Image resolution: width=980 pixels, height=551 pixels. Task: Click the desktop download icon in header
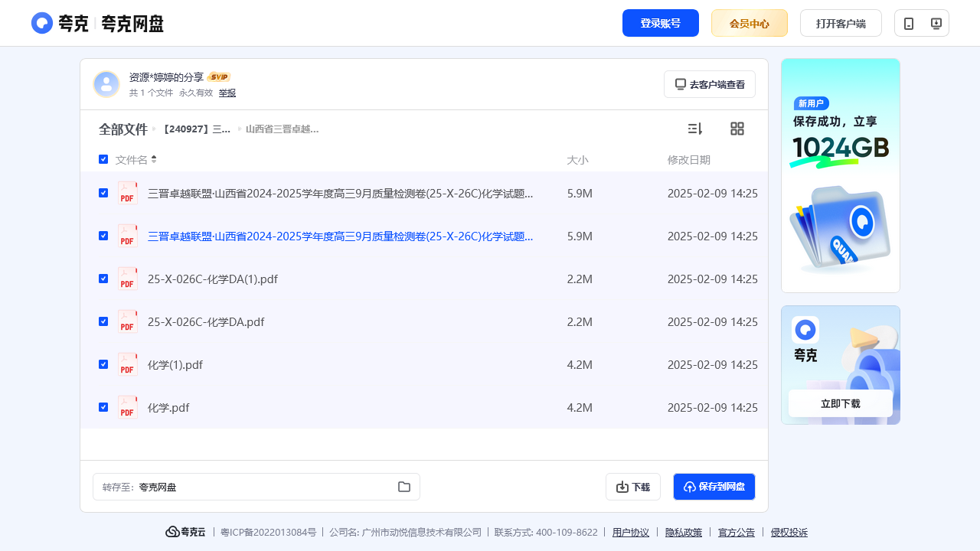[936, 23]
